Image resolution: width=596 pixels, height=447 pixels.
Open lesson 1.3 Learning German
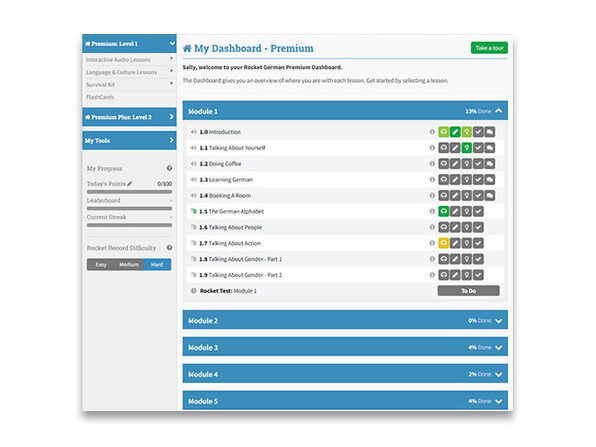click(x=226, y=179)
